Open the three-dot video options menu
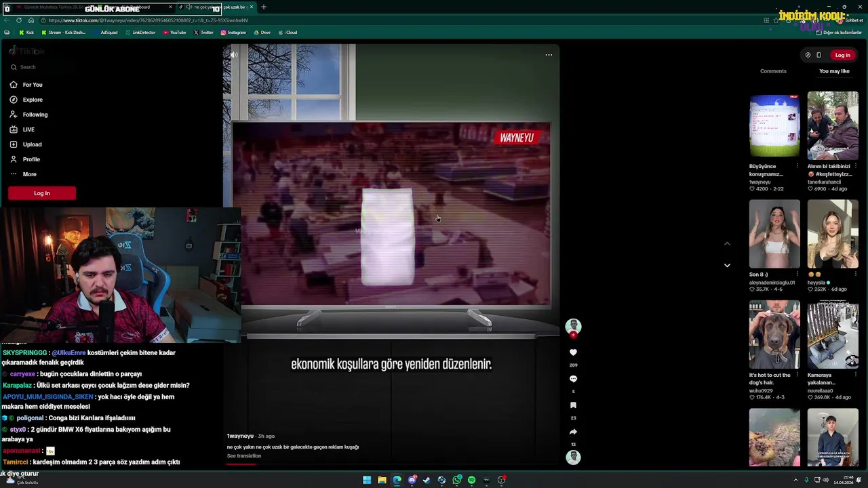Image resolution: width=868 pixels, height=488 pixels. [549, 55]
